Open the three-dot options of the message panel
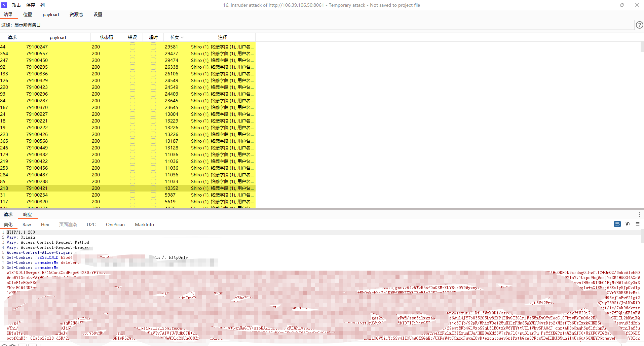644x346 pixels. coord(639,214)
